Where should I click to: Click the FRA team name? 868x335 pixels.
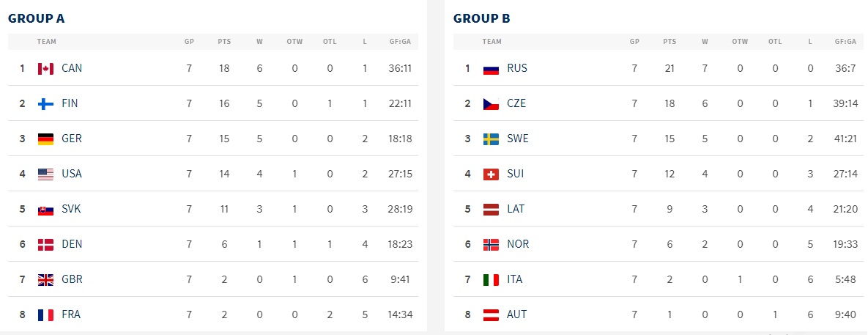(71, 314)
